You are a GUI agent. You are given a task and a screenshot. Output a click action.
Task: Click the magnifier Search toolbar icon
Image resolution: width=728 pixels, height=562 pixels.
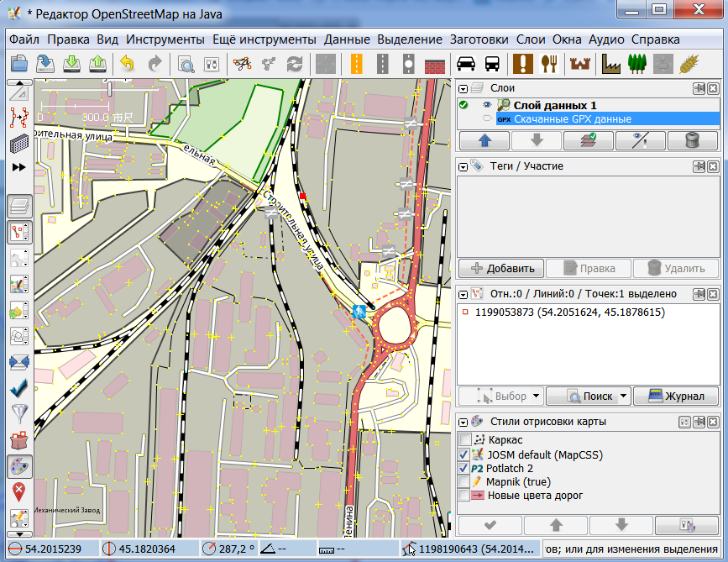pyautogui.click(x=186, y=64)
